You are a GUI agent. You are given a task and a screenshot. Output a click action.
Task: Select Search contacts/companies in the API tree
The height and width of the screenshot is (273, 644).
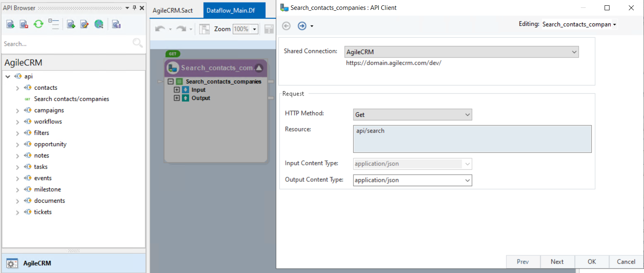pos(71,99)
